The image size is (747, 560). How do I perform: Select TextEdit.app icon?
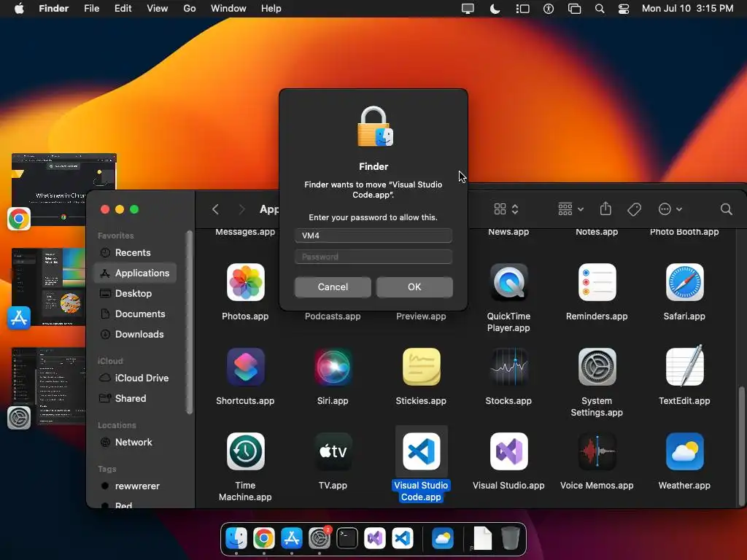pos(684,366)
